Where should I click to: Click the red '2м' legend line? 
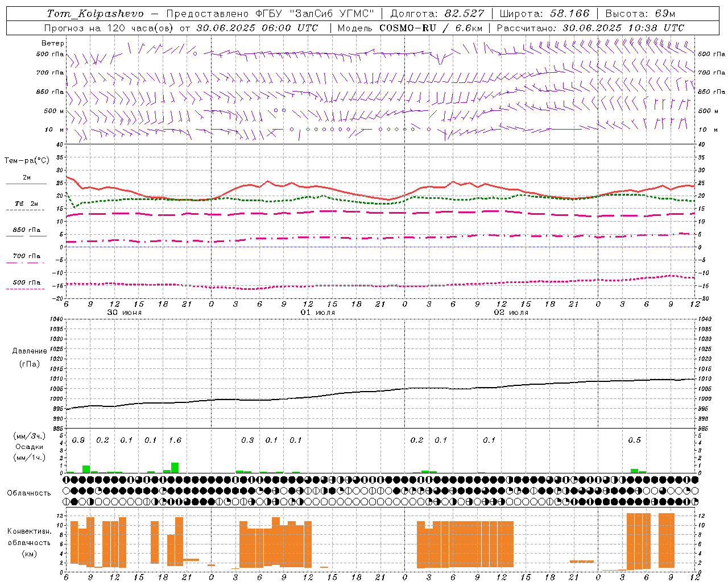[26, 184]
